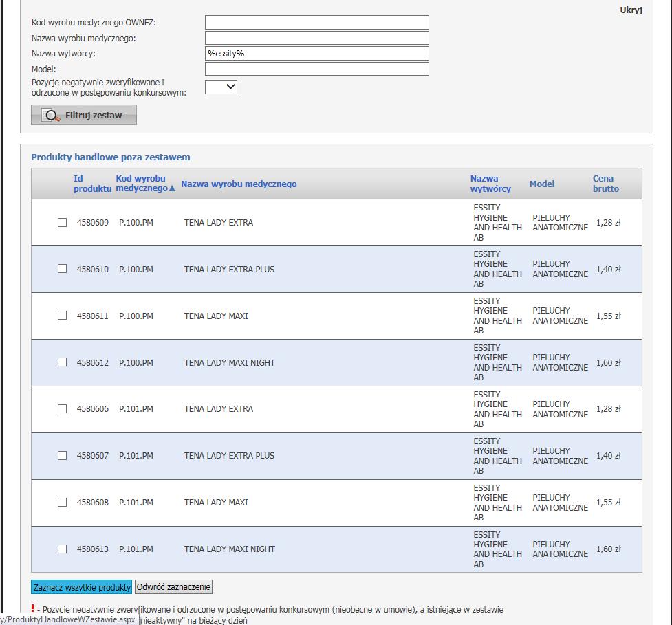Click TENA LADY EXTRA in row 4580609
The width and height of the screenshot is (672, 625).
[219, 222]
